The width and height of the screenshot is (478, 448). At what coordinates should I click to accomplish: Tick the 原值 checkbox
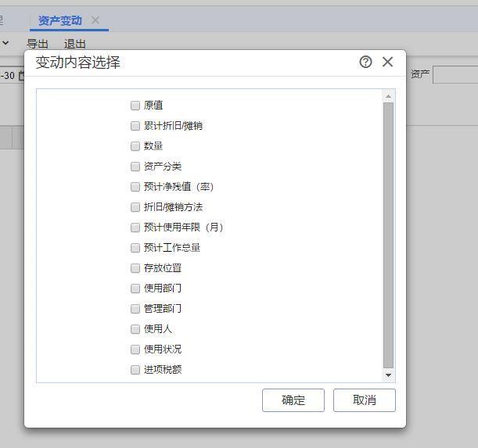135,106
